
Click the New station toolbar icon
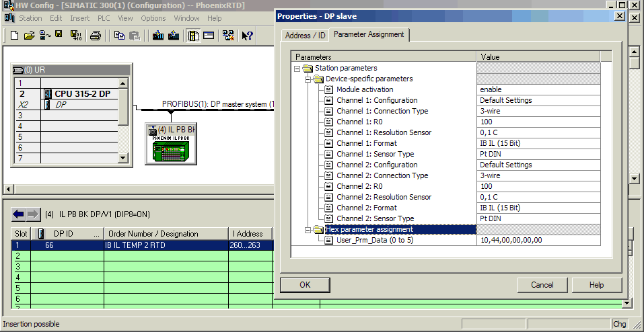[x=14, y=36]
